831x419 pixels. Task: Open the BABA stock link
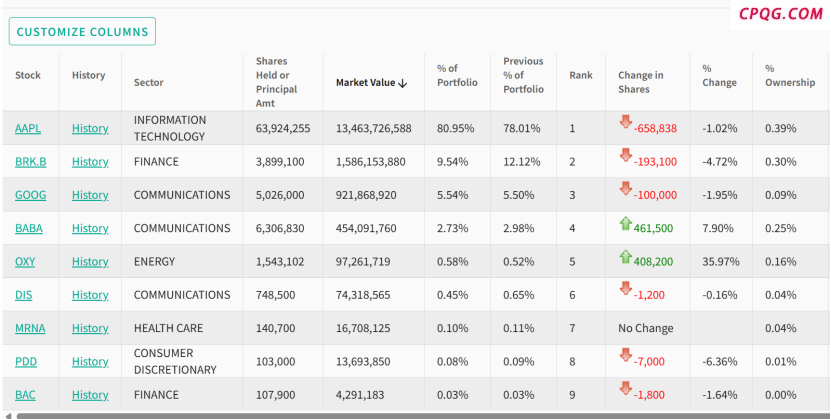click(x=29, y=228)
